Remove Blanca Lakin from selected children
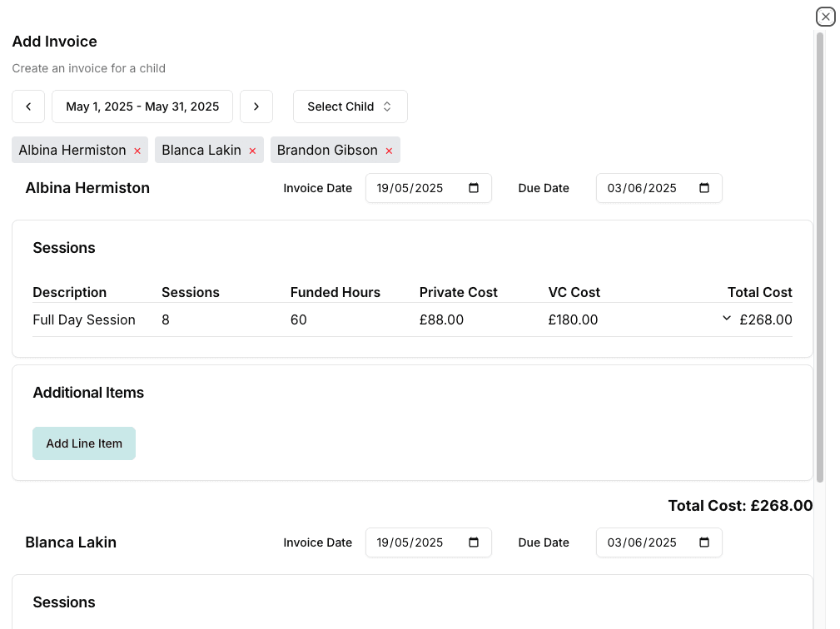The width and height of the screenshot is (840, 629). coord(252,151)
